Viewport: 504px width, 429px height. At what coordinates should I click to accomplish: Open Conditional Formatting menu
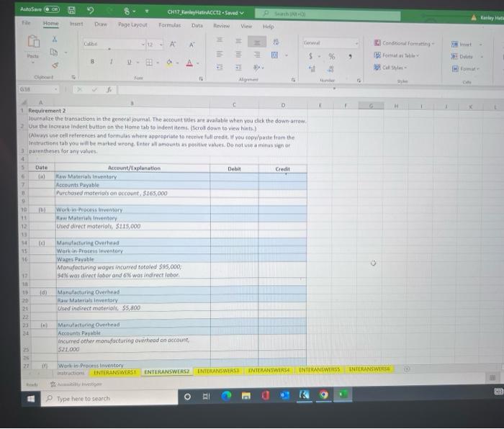(x=404, y=43)
